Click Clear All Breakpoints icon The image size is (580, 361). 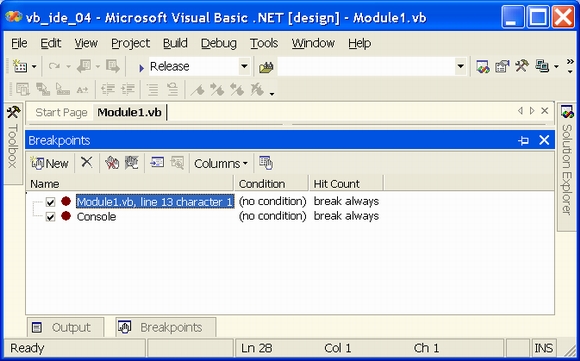(x=112, y=163)
